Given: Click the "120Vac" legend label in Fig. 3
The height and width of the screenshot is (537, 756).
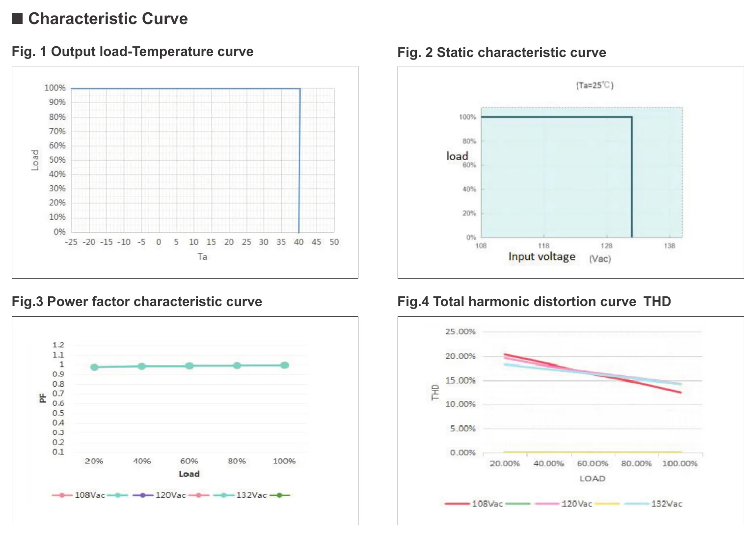Looking at the screenshot, I should pyautogui.click(x=170, y=495).
